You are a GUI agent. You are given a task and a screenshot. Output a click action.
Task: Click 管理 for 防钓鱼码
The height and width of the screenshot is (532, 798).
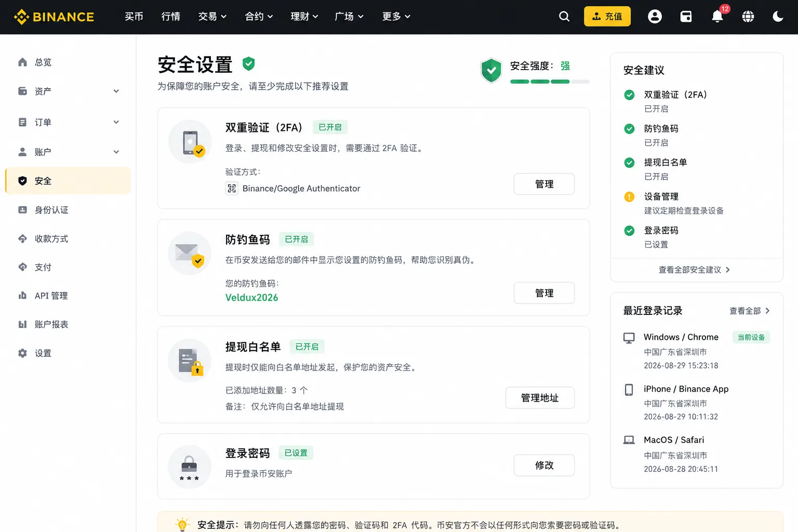click(x=544, y=293)
